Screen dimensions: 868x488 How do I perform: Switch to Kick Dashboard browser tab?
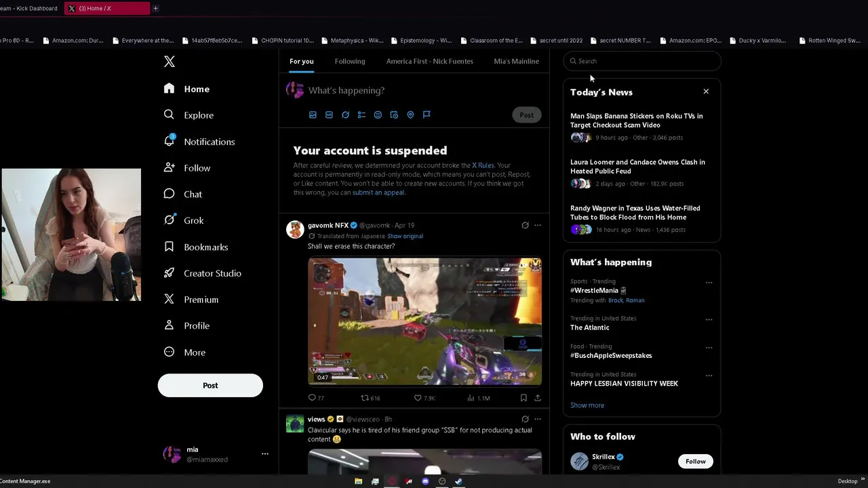pyautogui.click(x=30, y=8)
